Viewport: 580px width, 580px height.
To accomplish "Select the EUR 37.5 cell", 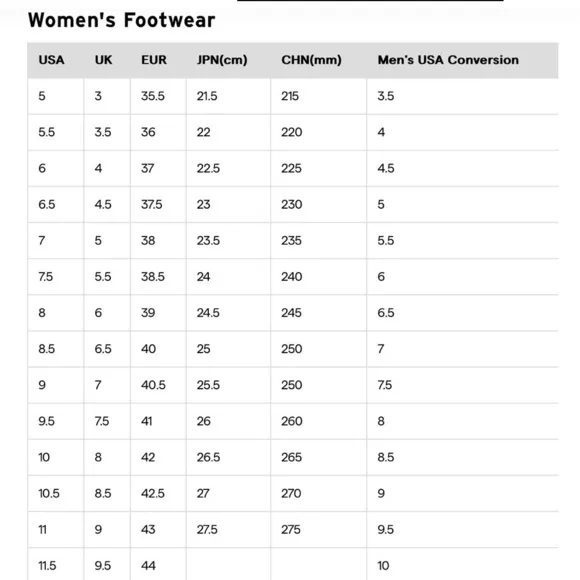I will 158,205.
